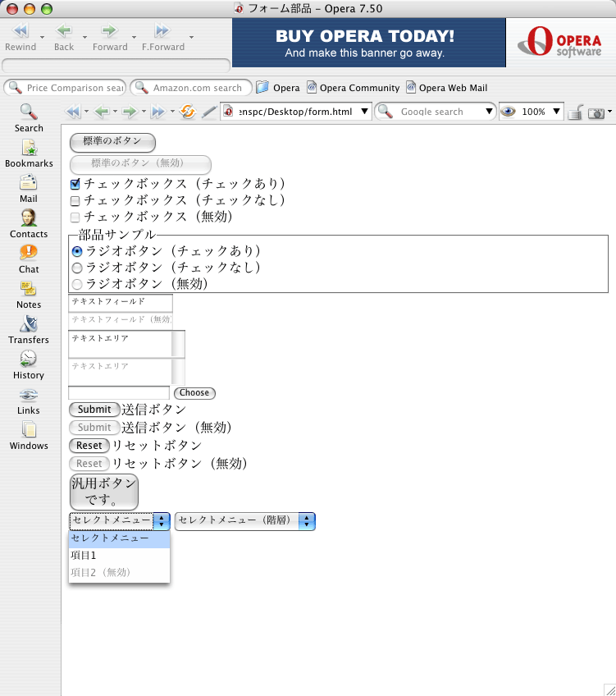Viewport: 616px width, 696px height.
Task: Expand the dropdown arrow next to F.Forward
Action: pos(192,37)
